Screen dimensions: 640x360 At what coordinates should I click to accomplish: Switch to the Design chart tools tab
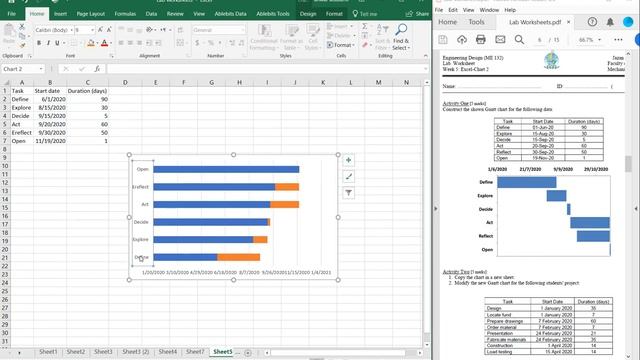click(x=308, y=14)
